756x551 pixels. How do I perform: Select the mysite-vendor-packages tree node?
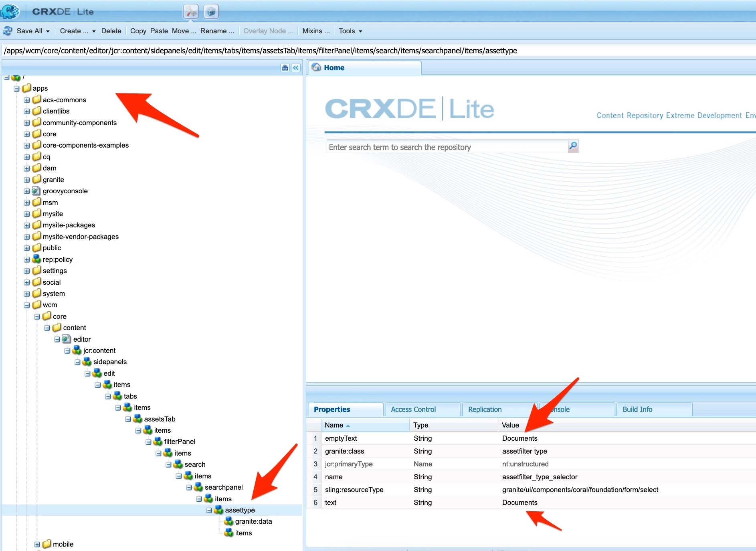(81, 237)
